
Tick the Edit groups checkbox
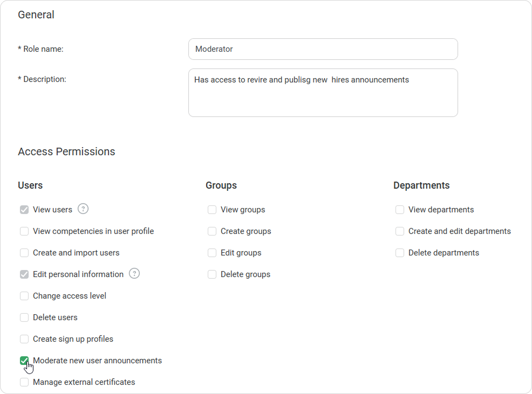point(212,253)
